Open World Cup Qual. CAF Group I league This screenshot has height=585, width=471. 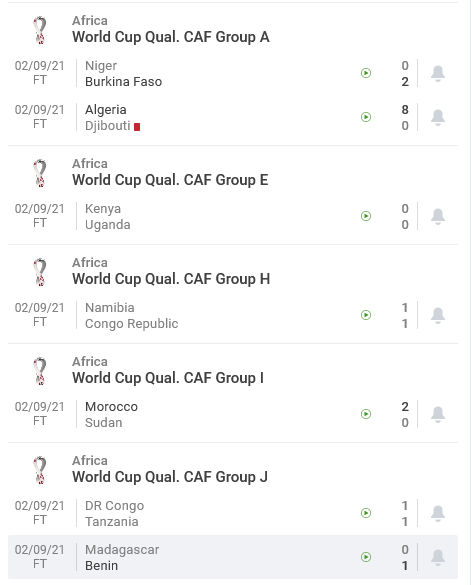tap(168, 378)
